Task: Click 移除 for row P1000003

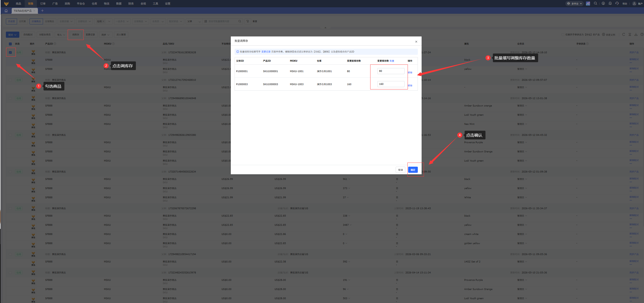Action: (x=410, y=86)
